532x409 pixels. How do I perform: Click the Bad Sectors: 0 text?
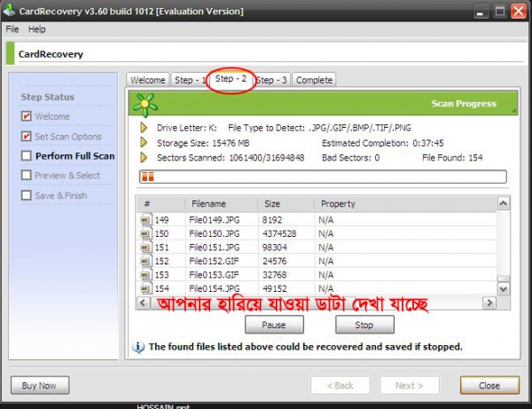pyautogui.click(x=350, y=158)
